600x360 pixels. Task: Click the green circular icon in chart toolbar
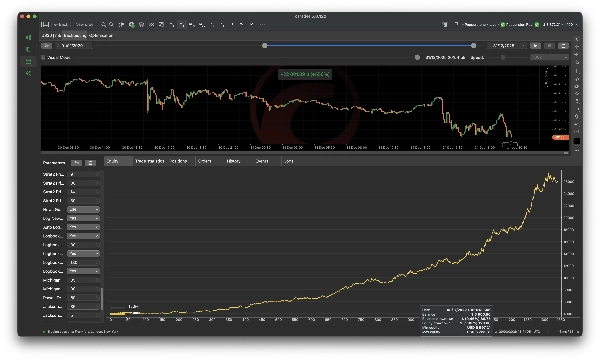pos(132,24)
